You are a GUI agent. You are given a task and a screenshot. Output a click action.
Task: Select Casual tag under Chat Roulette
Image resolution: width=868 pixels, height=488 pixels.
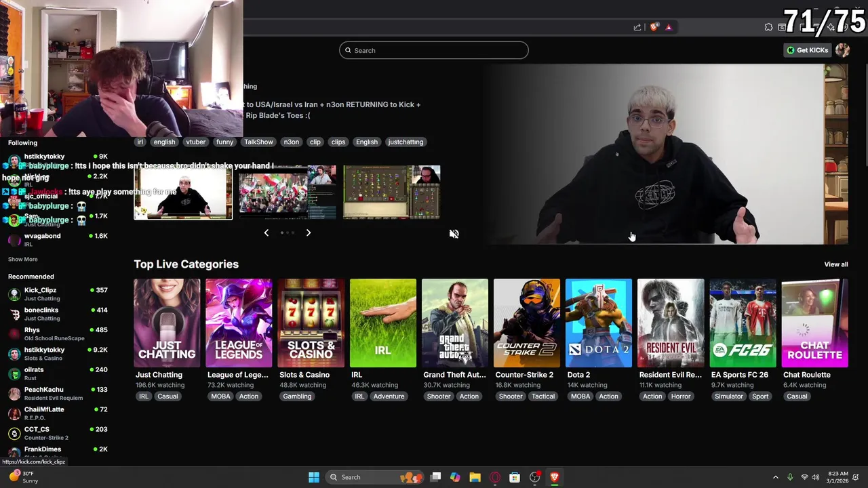point(797,396)
